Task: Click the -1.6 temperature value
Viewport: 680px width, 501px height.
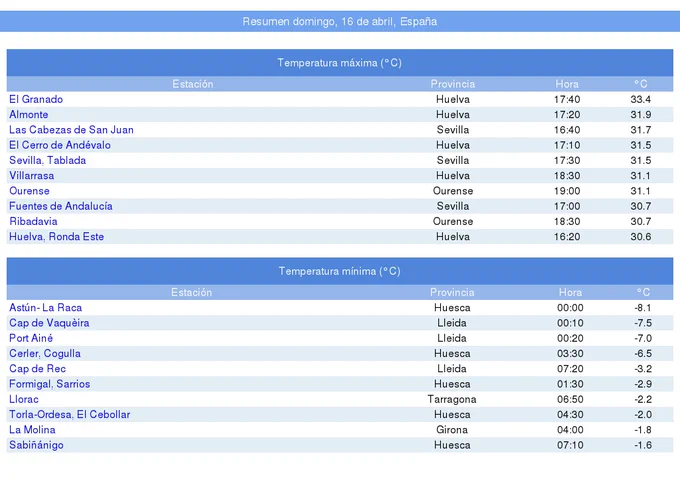Action: pyautogui.click(x=643, y=445)
